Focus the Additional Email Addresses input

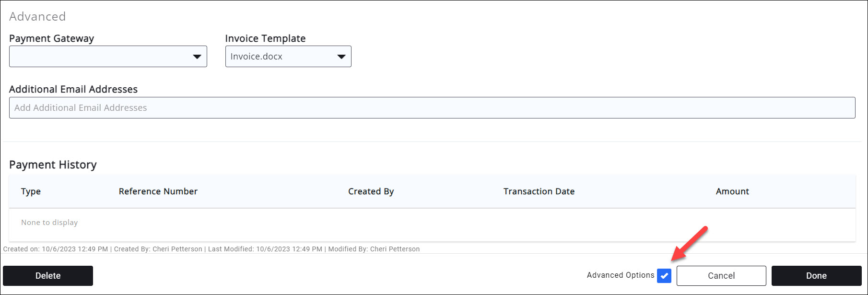pyautogui.click(x=432, y=108)
